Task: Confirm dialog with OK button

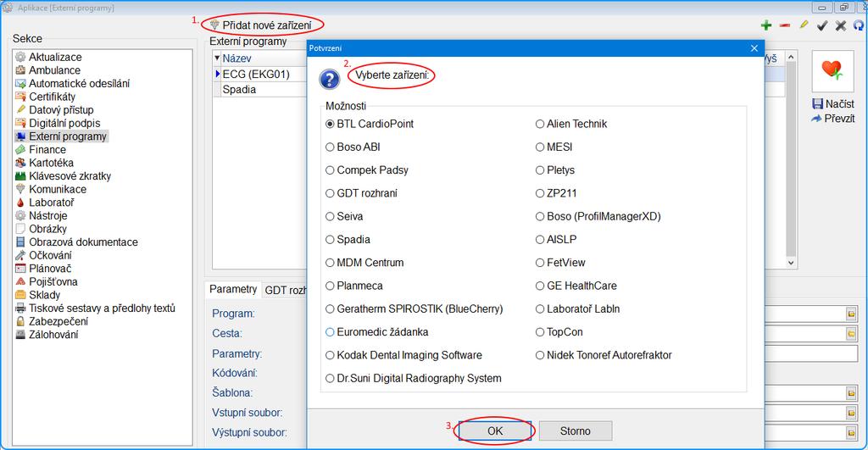Action: tap(495, 431)
